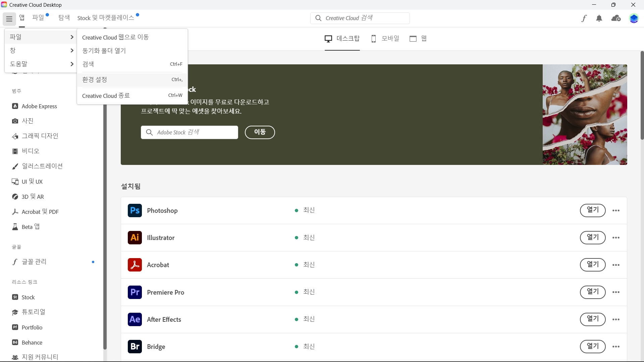
Task: Click 열기 button for Premiere Pro
Action: pyautogui.click(x=593, y=292)
